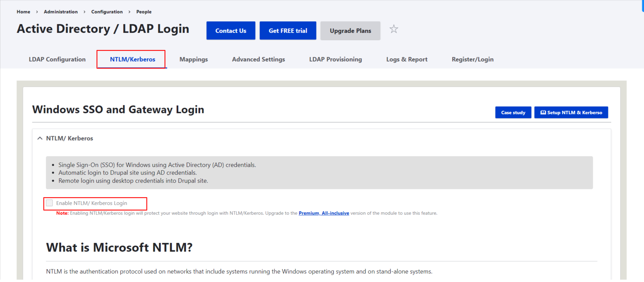Image resolution: width=644 pixels, height=282 pixels.
Task: Open the LDAP Configuration tab
Action: [x=57, y=59]
